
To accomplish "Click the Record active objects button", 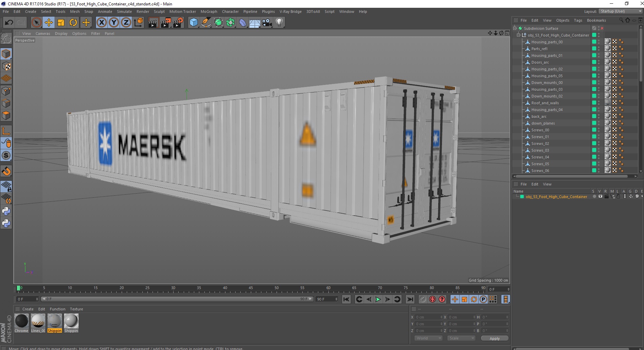I will [x=423, y=299].
